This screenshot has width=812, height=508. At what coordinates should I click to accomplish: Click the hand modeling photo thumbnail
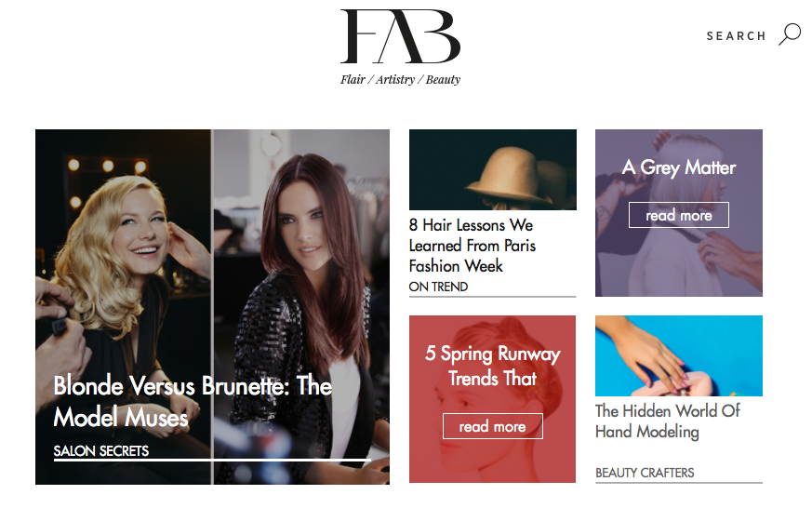pyautogui.click(x=678, y=355)
